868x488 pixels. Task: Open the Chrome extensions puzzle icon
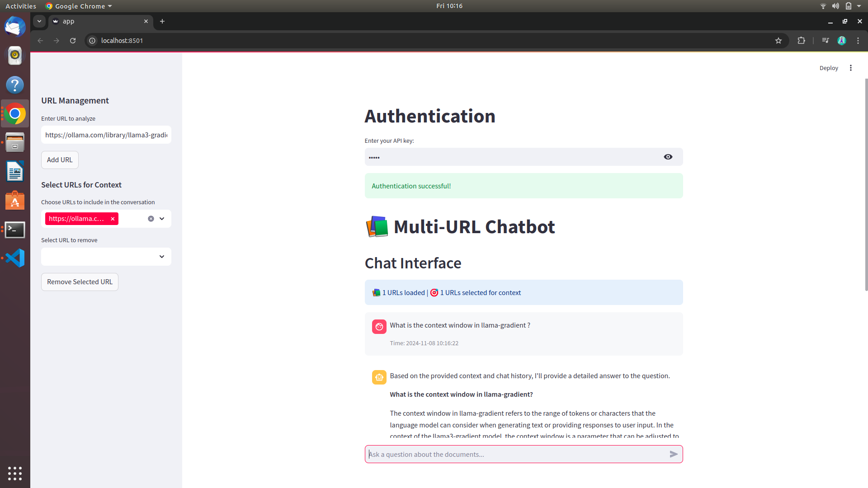(801, 41)
